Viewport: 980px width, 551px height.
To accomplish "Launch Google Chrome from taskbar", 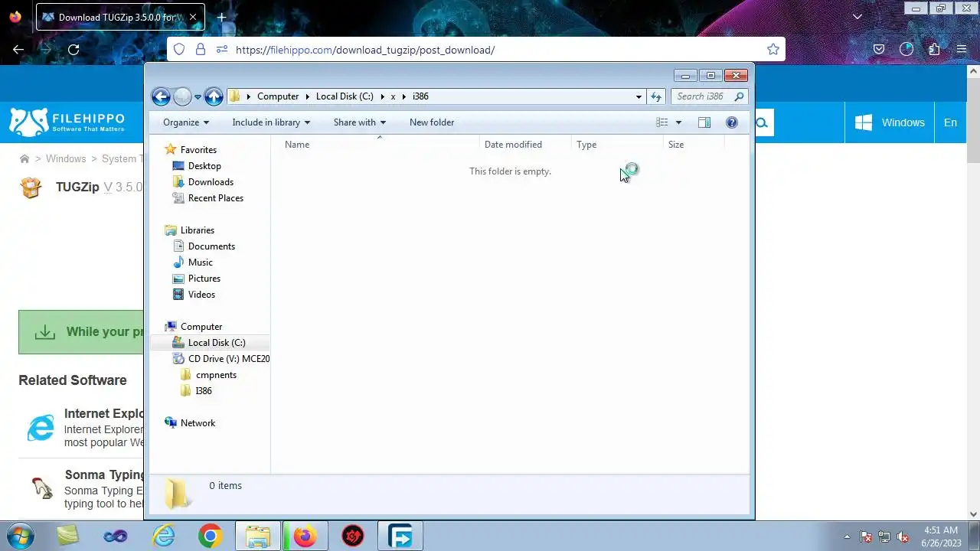I will [211, 536].
